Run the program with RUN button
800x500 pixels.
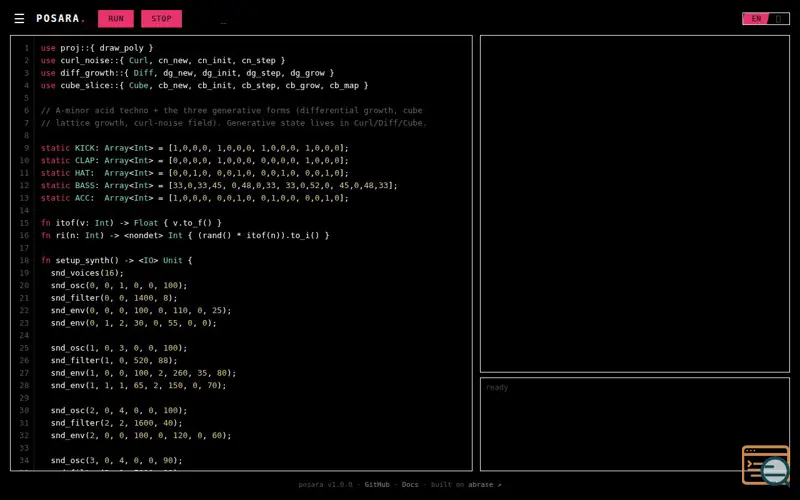(x=116, y=18)
